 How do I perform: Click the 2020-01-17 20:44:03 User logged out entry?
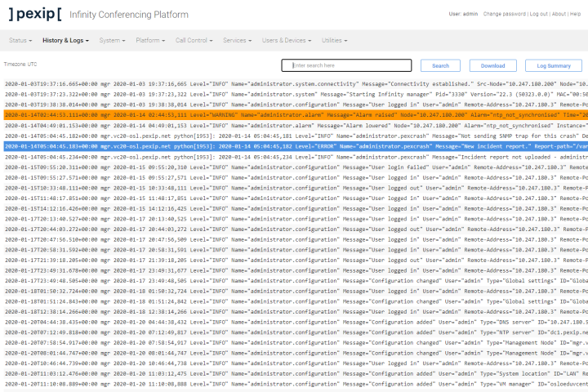(296, 229)
